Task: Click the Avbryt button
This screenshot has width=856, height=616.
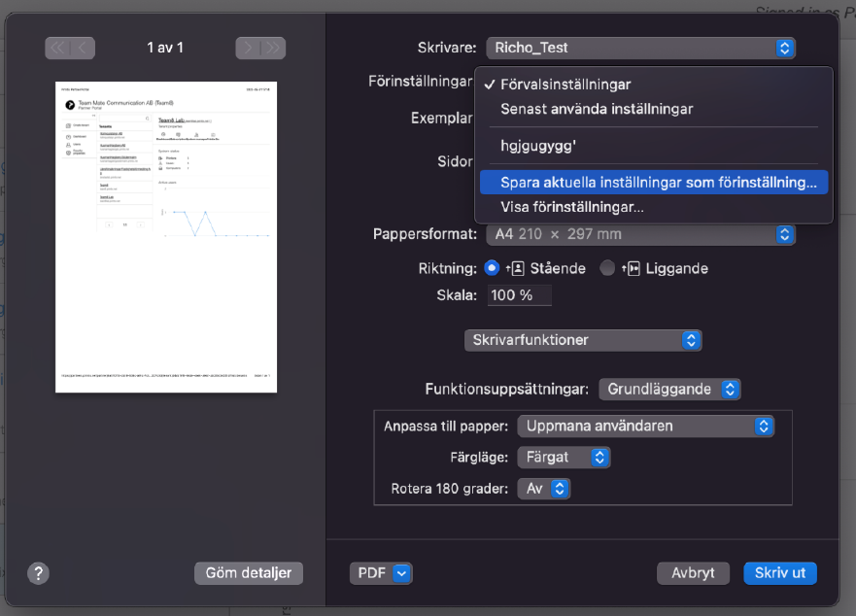Action: pos(694,573)
